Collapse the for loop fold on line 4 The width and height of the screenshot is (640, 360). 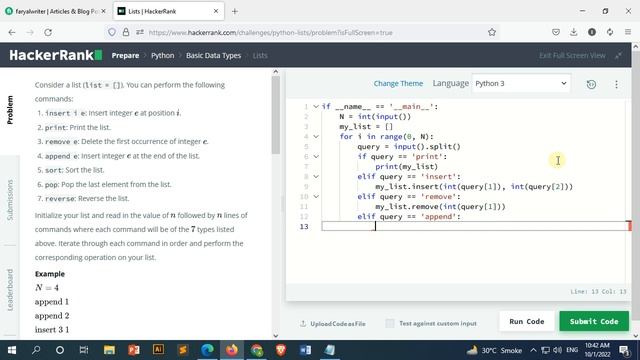[x=316, y=136]
